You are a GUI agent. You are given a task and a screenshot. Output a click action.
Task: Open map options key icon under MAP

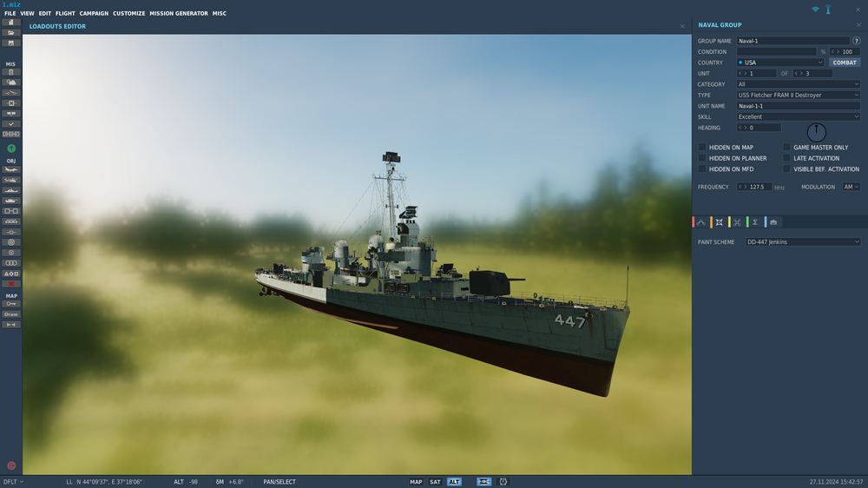[x=10, y=304]
